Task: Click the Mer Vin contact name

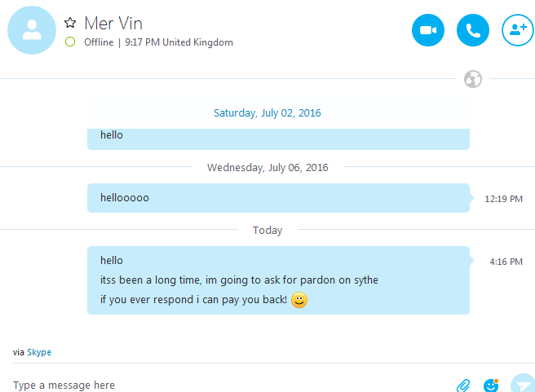Action: click(113, 23)
